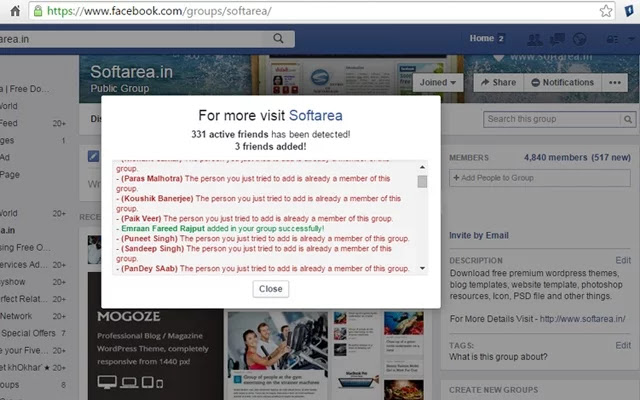The image size is (640, 400).
Task: Click the group search magnifier button
Action: (628, 119)
